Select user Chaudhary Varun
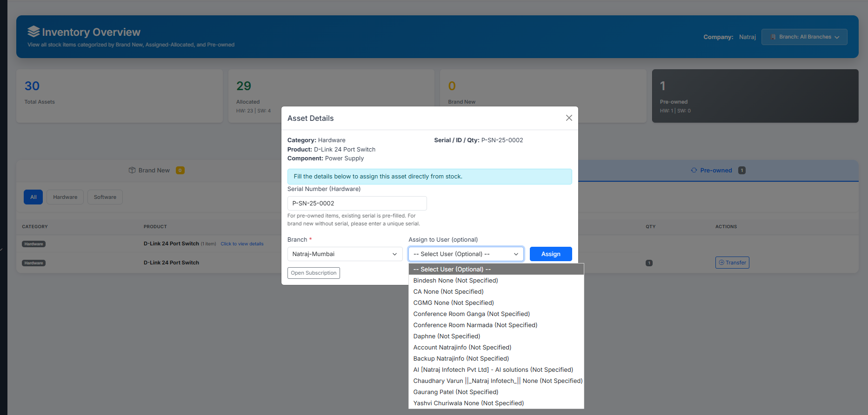 tap(496, 381)
